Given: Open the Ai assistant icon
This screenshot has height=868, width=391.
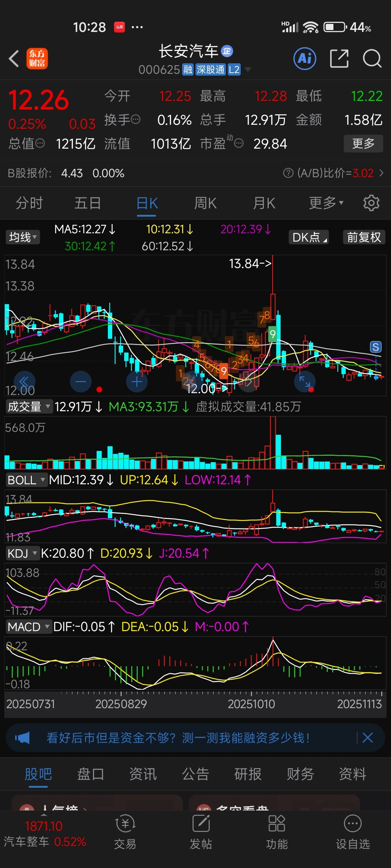Looking at the screenshot, I should [304, 59].
